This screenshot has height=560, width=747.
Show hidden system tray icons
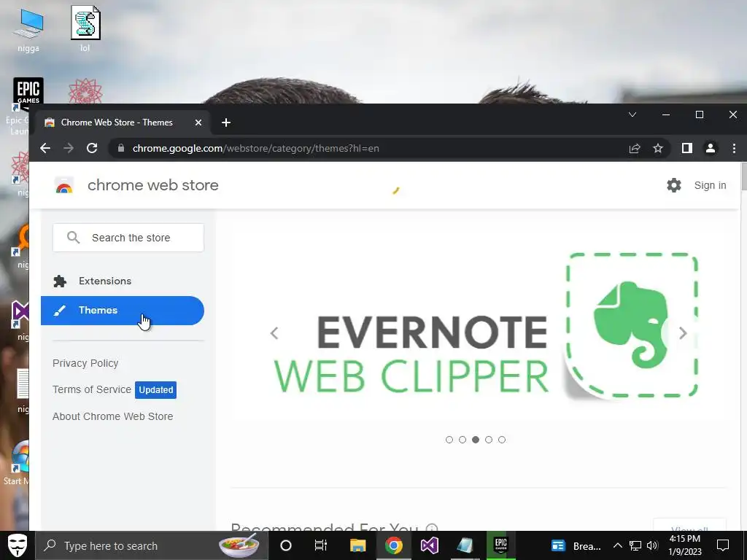pyautogui.click(x=617, y=545)
